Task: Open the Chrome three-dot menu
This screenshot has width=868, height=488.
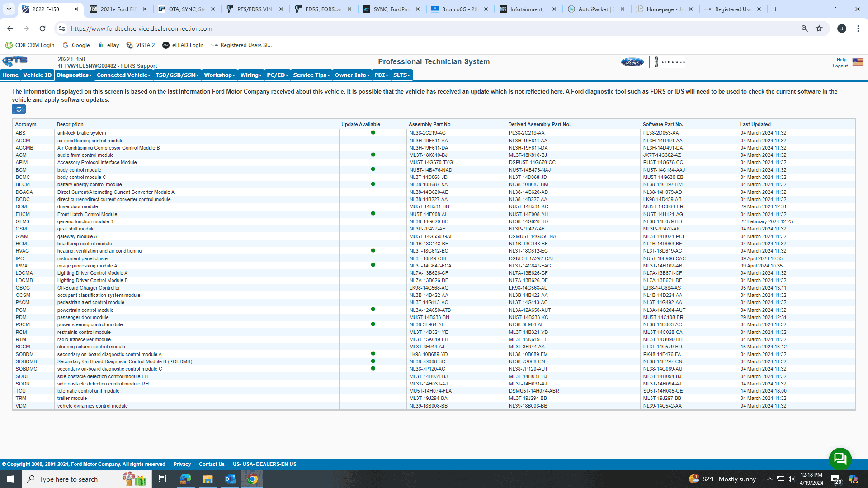Action: (858, 28)
